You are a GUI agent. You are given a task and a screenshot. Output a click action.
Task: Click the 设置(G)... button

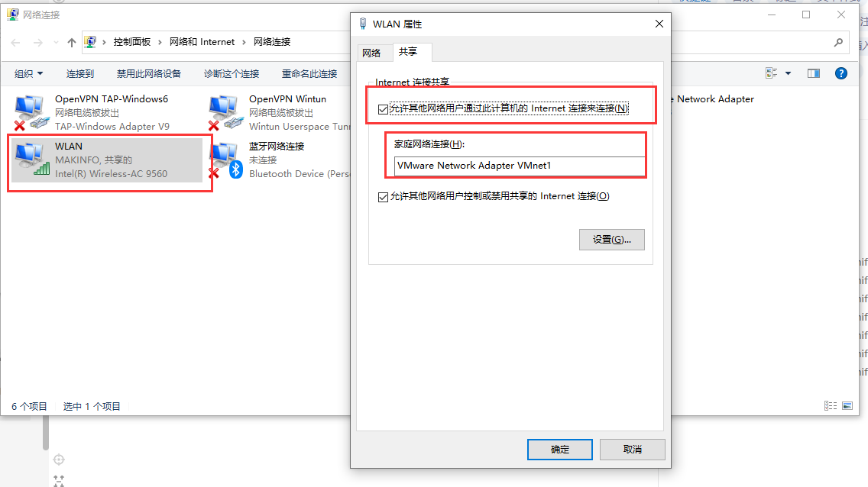(x=612, y=240)
